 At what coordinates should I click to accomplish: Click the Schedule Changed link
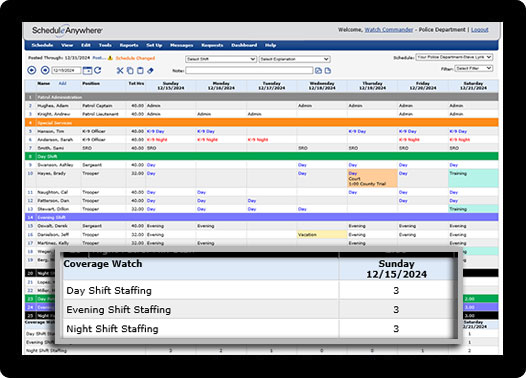pos(135,58)
